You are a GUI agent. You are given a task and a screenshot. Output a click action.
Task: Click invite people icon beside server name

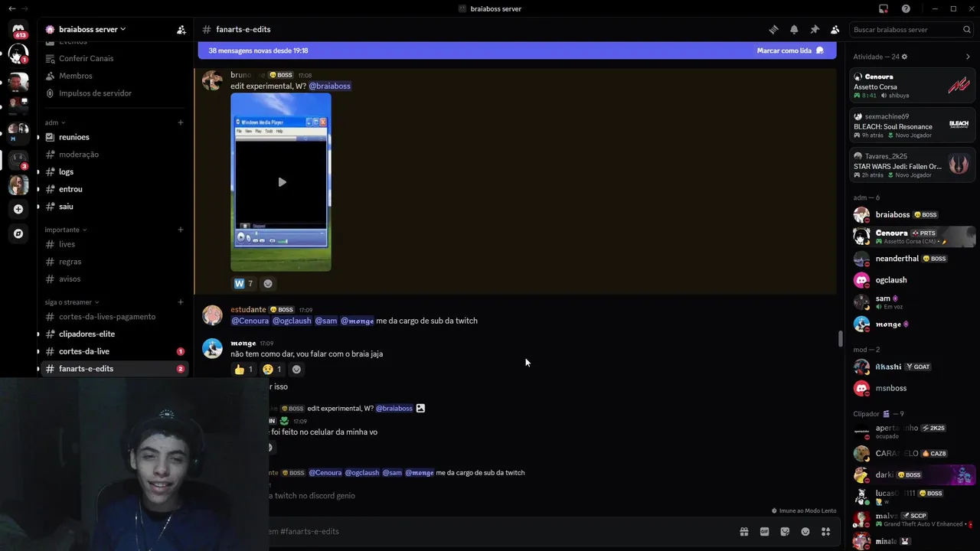tap(181, 30)
